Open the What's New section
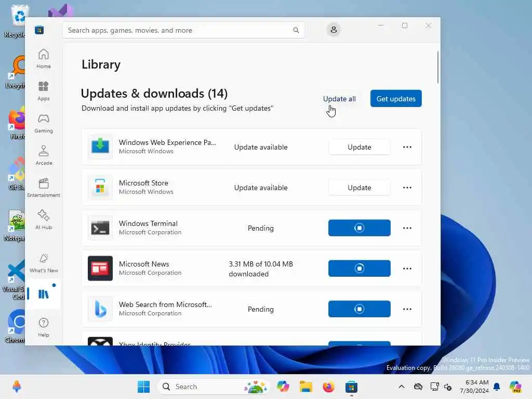This screenshot has width=532, height=399. [x=44, y=263]
